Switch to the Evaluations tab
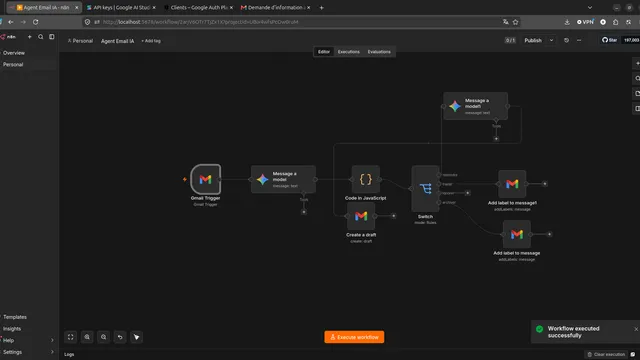This screenshot has width=640, height=360. [379, 52]
